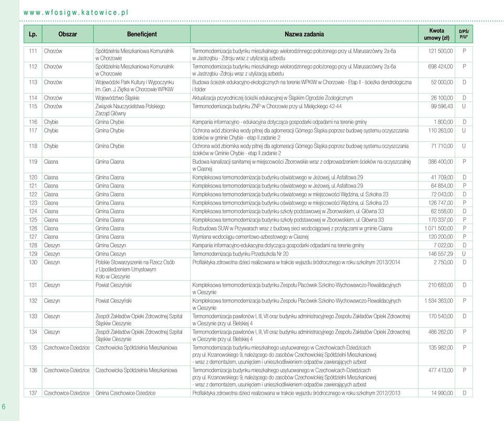Select the Nazwa zadania column header
This screenshot has width=504, height=421.
tap(304, 34)
